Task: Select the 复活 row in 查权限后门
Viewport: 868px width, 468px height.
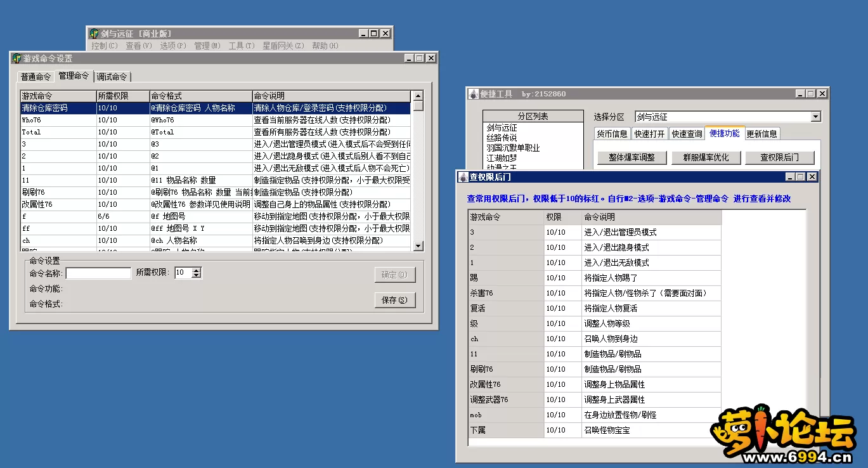Action: (x=595, y=308)
